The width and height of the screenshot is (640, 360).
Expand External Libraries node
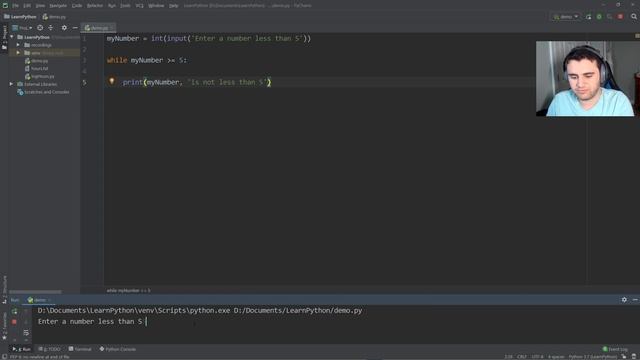tap(11, 84)
